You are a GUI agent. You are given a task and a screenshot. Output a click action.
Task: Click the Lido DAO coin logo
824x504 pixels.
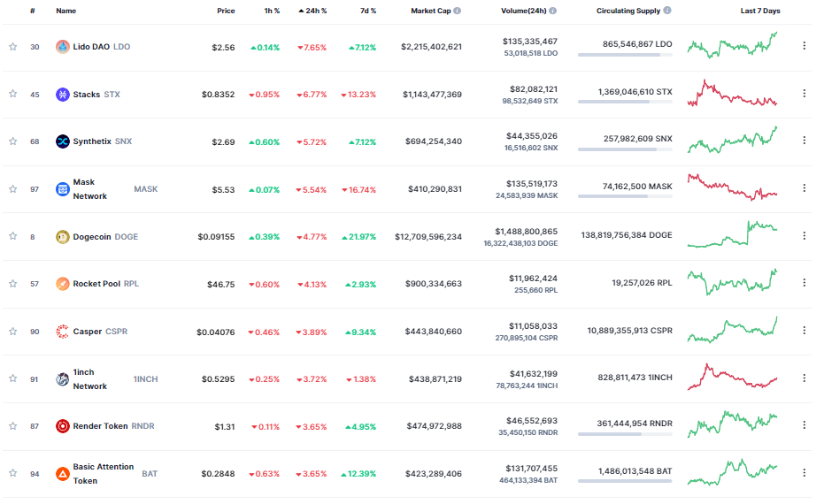[63, 47]
